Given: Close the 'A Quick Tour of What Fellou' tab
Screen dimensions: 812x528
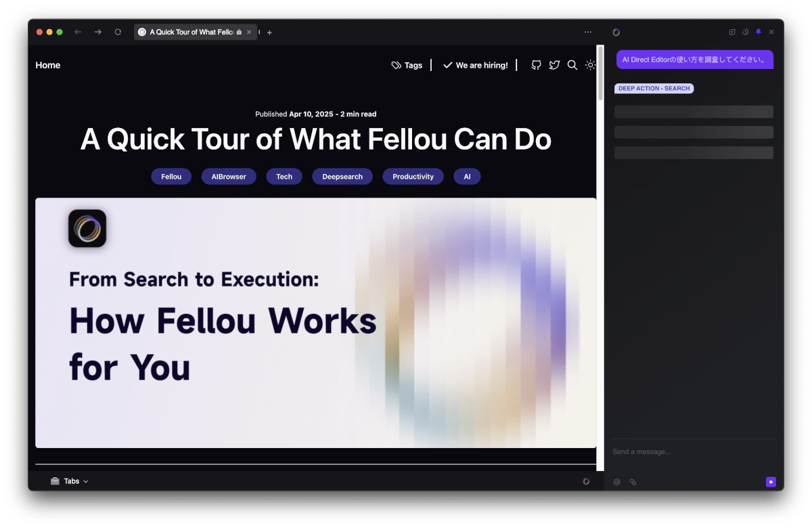Looking at the screenshot, I should (249, 32).
